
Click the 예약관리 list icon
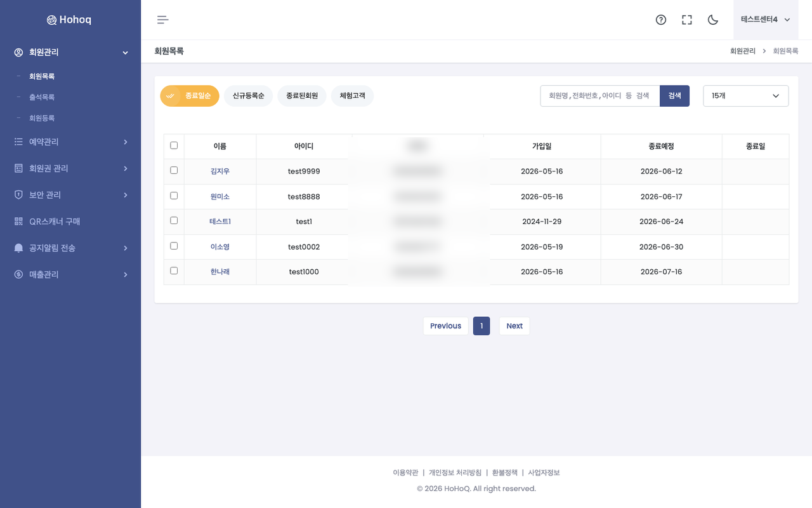pyautogui.click(x=18, y=142)
